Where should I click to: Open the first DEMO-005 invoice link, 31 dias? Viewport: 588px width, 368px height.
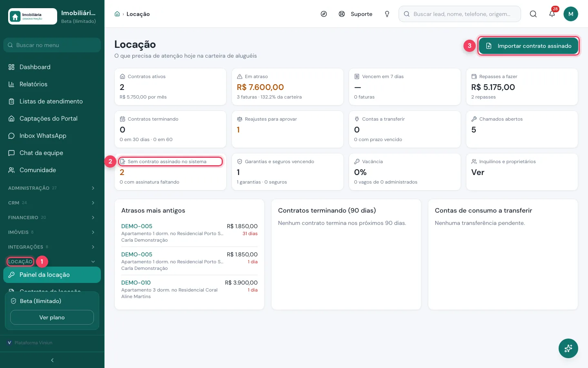coord(137,226)
